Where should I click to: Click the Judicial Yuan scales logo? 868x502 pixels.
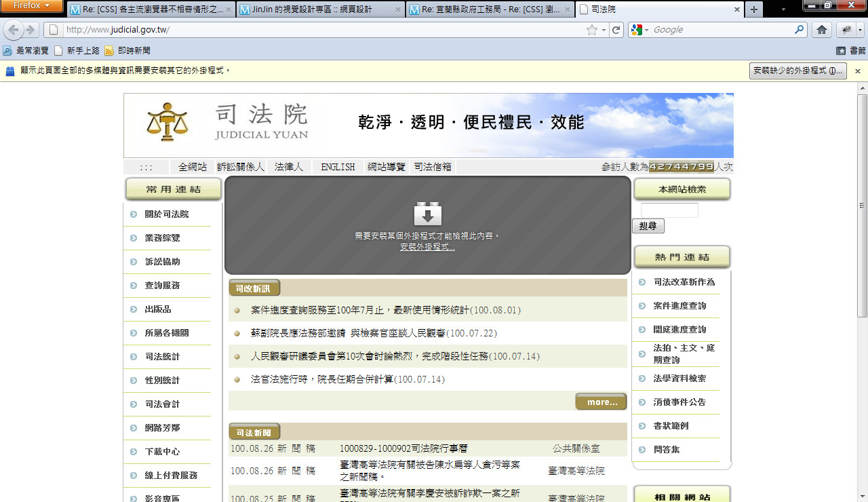(167, 122)
